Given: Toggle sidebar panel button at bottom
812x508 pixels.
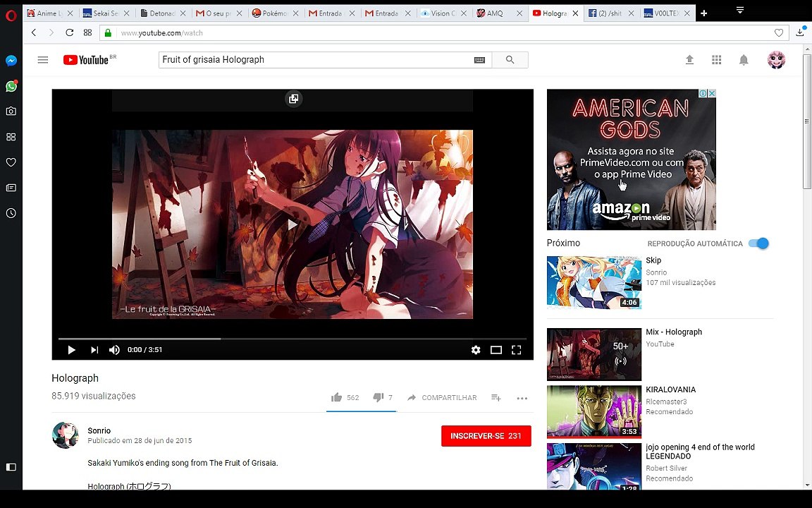Looking at the screenshot, I should 11,467.
